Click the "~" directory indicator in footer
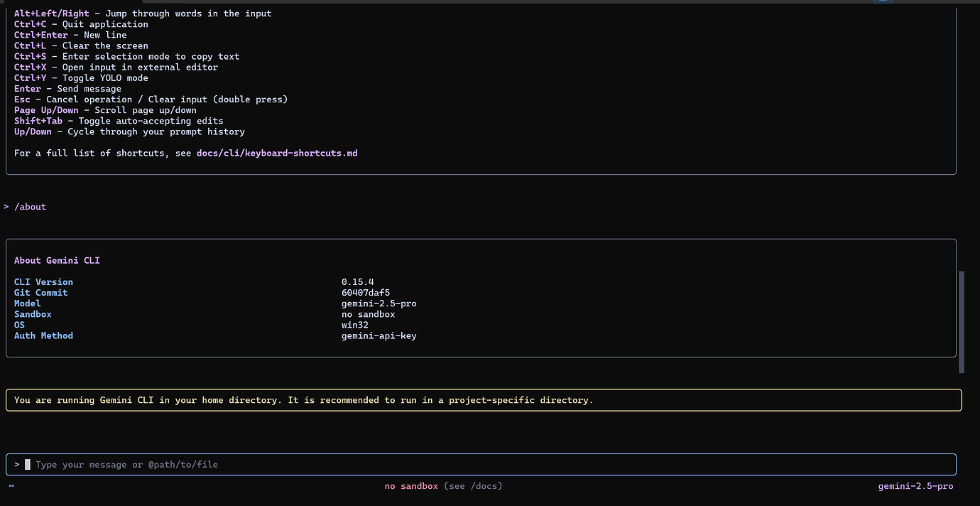This screenshot has height=506, width=980. (11, 486)
